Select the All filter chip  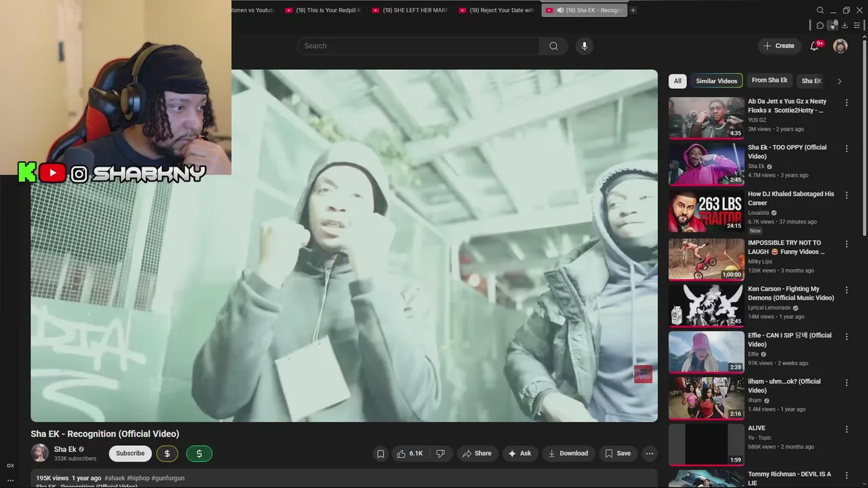pos(677,81)
